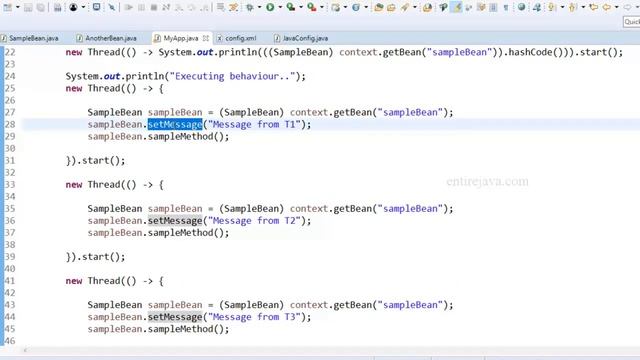Click the horizontal scrollbar left arrow
The image size is (640, 360).
(25, 350)
